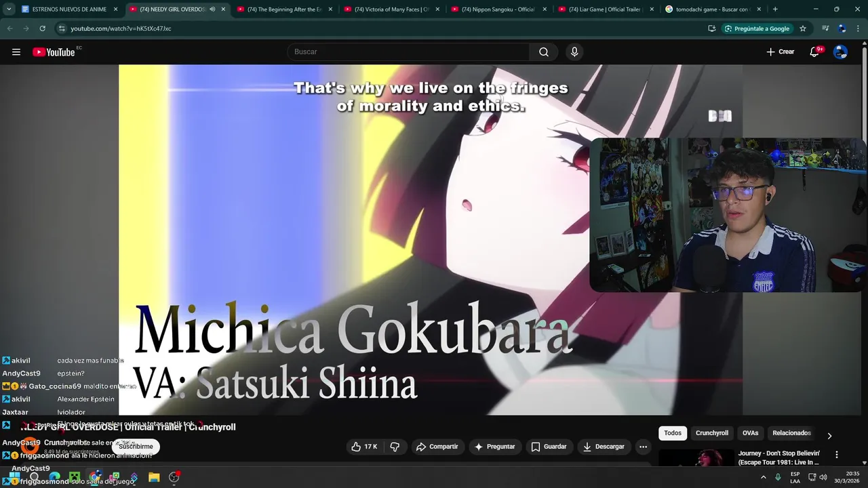Image resolution: width=868 pixels, height=488 pixels.
Task: Subscribe with the Suscribirme button
Action: pos(136,447)
